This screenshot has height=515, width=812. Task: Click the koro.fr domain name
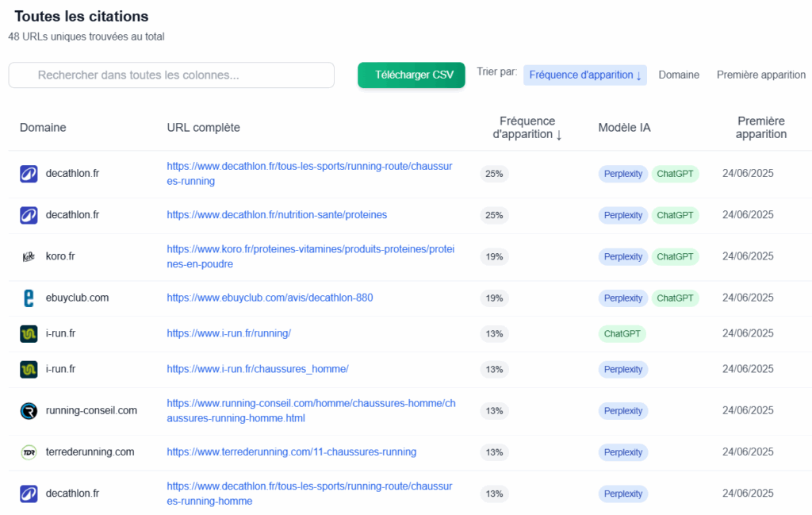(x=60, y=256)
